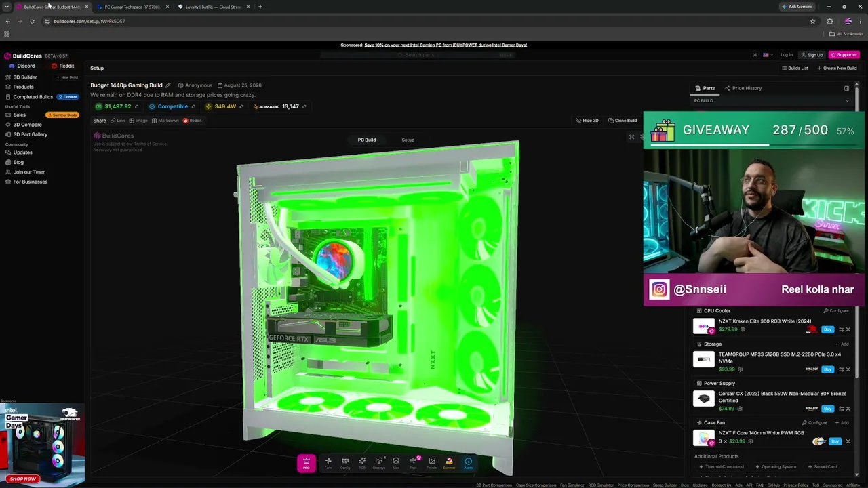
Task: Add another Case Fan
Action: pos(842,423)
